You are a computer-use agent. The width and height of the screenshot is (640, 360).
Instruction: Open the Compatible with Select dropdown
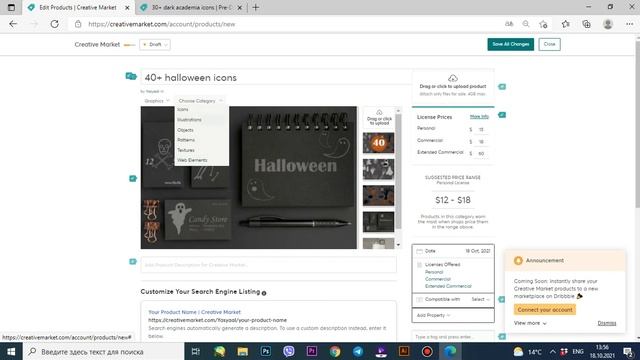480,300
